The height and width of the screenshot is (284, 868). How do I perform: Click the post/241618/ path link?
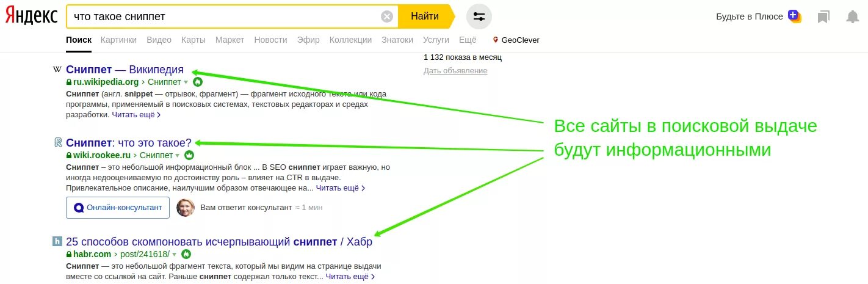point(145,254)
